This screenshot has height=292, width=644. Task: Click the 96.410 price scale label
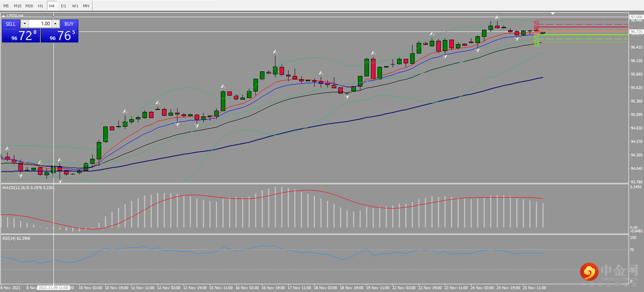(636, 47)
